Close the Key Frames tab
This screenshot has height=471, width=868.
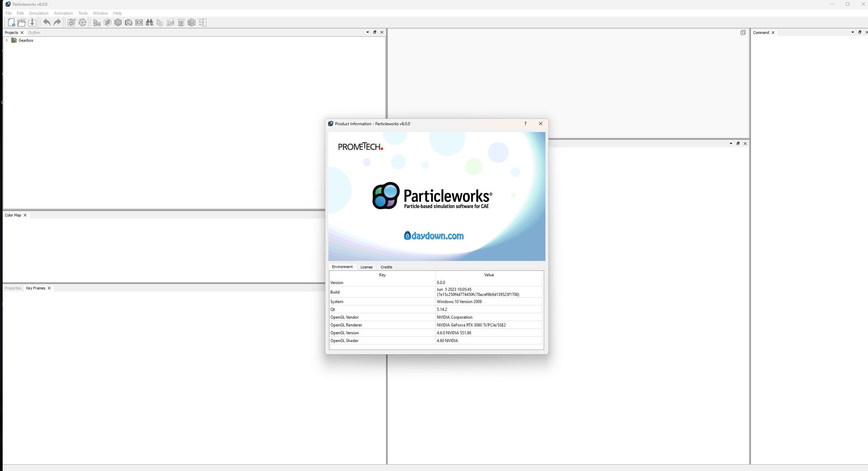coord(49,288)
